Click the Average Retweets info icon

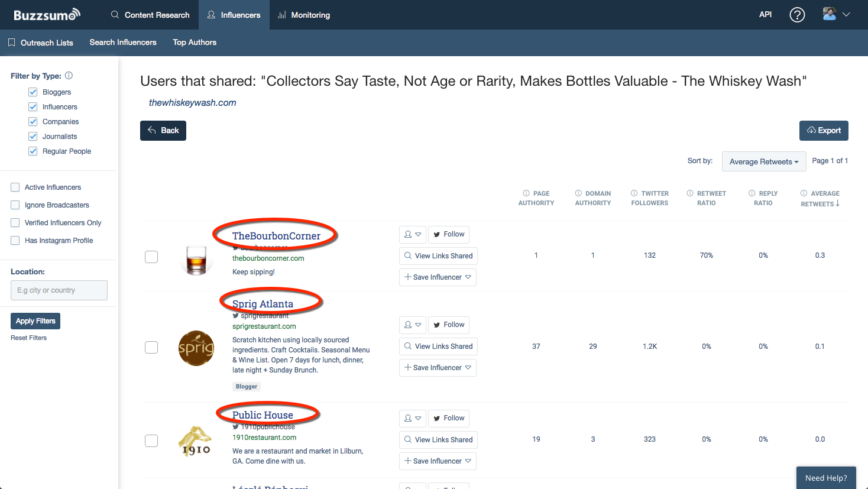coord(804,193)
